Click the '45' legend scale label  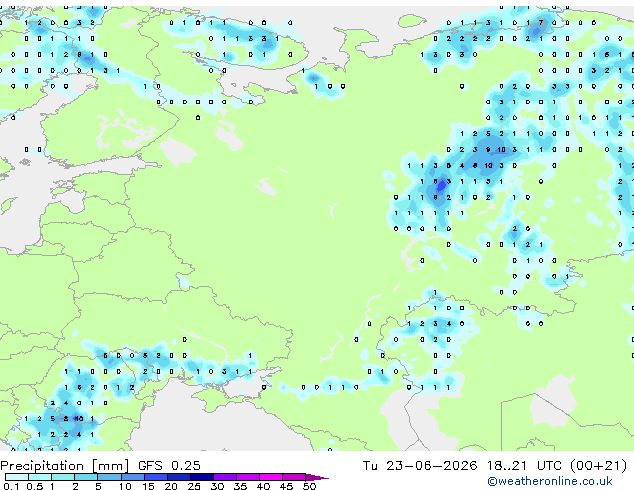pyautogui.click(x=286, y=486)
